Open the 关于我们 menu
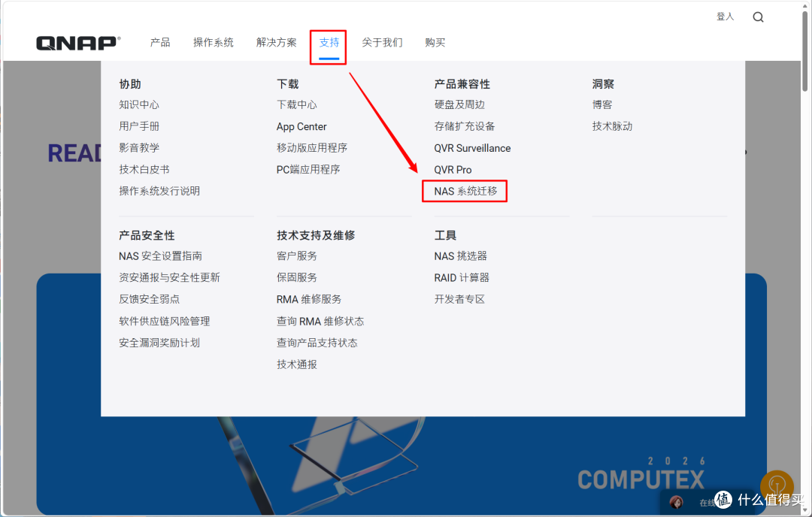 click(382, 42)
